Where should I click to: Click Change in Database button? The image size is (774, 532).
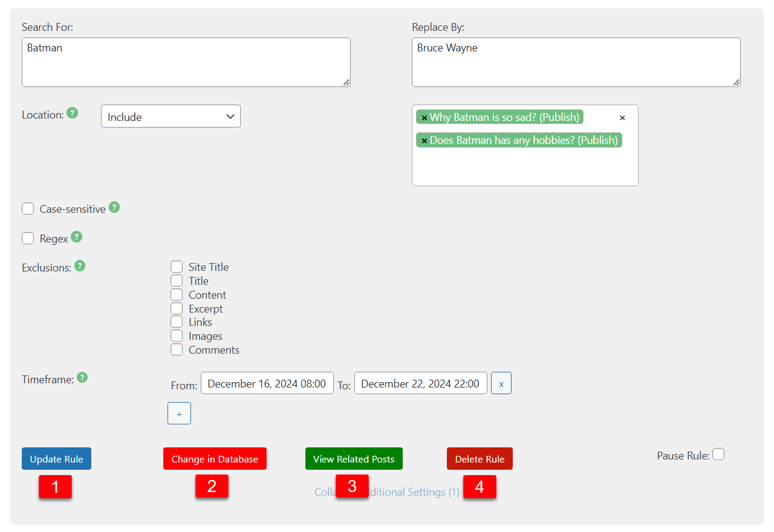(215, 459)
